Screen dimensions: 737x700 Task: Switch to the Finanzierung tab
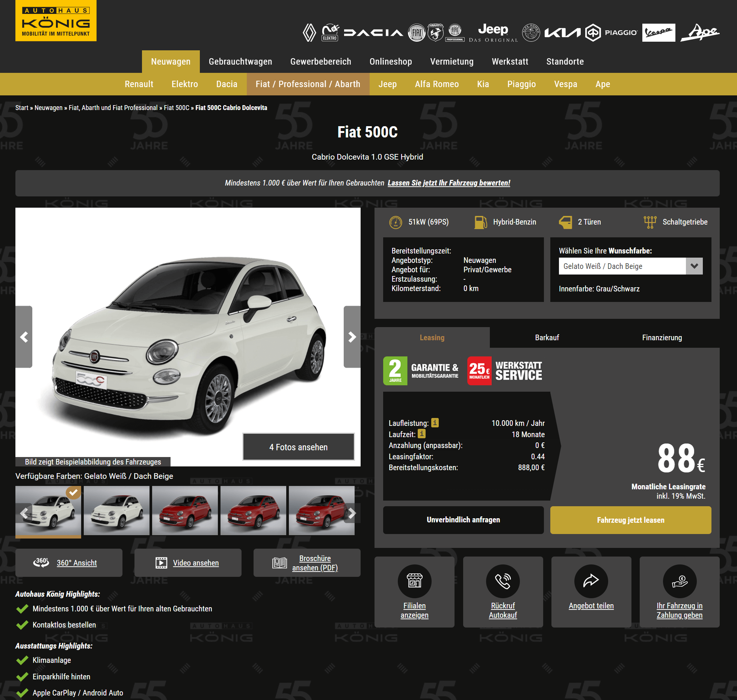[x=662, y=337]
